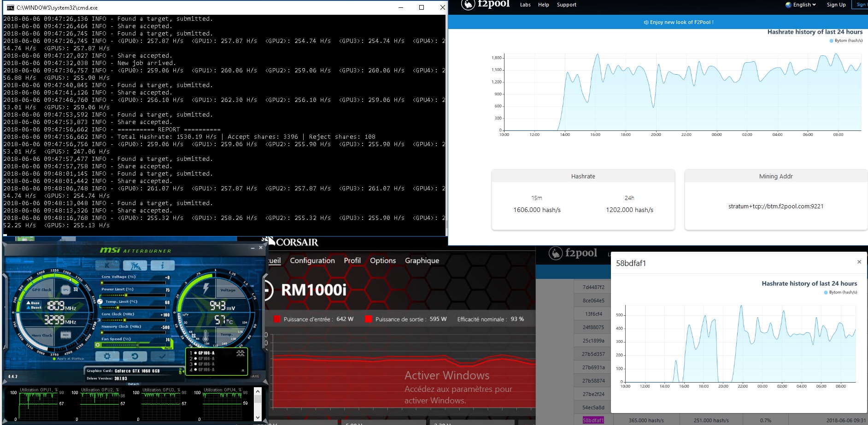This screenshot has height=425, width=868.
Task: Click the GPU chip icon in clock gauge
Action: pos(65,290)
